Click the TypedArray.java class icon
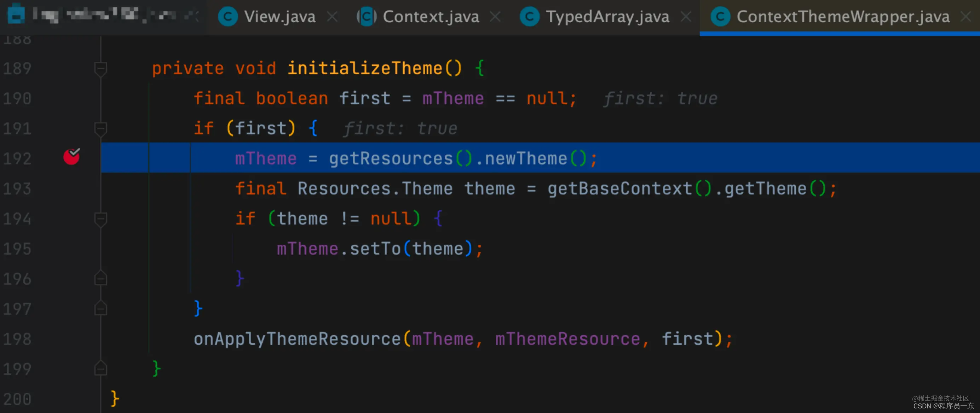The height and width of the screenshot is (413, 980). coord(530,17)
